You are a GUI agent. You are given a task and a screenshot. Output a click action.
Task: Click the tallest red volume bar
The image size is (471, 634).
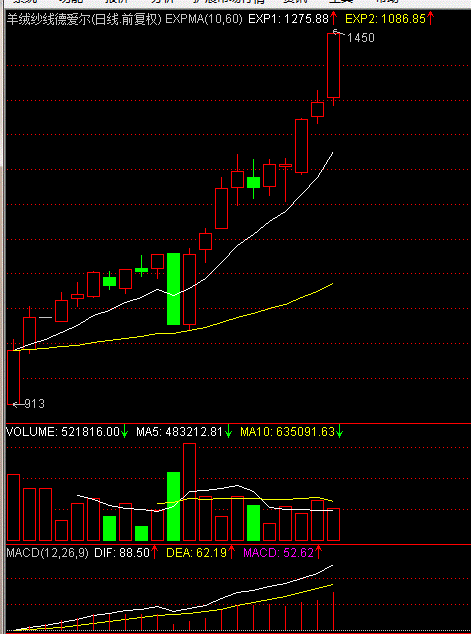point(190,492)
